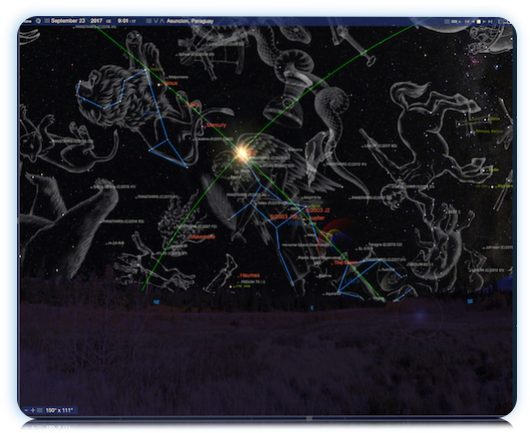530x433 pixels.
Task: Click the Sun in the sky
Action: (x=242, y=153)
